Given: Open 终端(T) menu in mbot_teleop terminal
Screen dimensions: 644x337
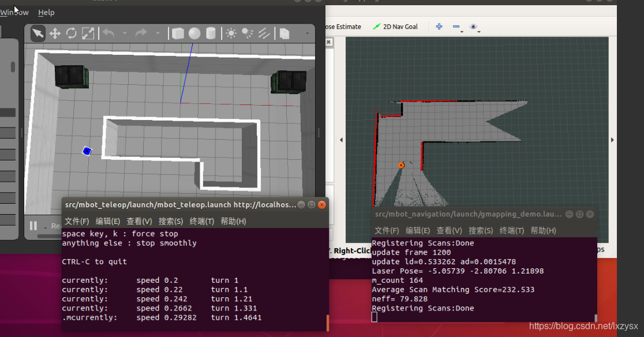Looking at the screenshot, I should (201, 221).
